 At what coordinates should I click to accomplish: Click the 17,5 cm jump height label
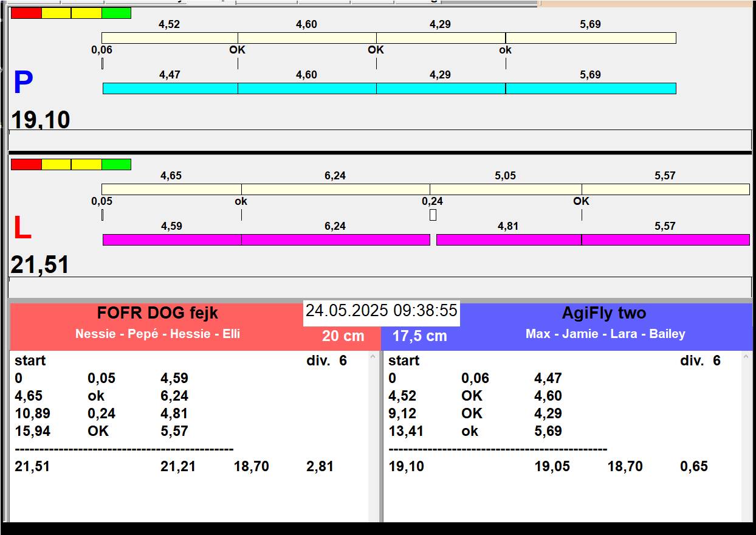(x=419, y=336)
